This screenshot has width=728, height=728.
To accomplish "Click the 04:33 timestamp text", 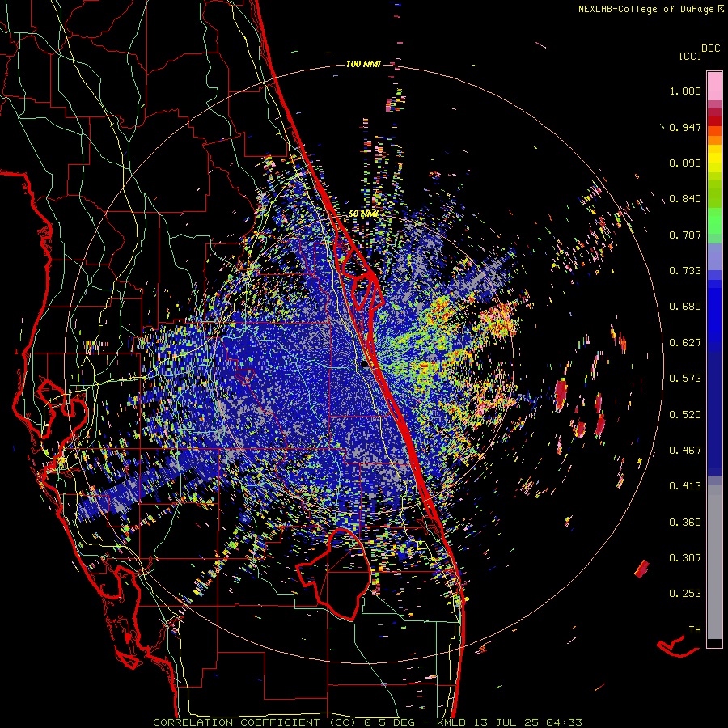I will pos(564,722).
